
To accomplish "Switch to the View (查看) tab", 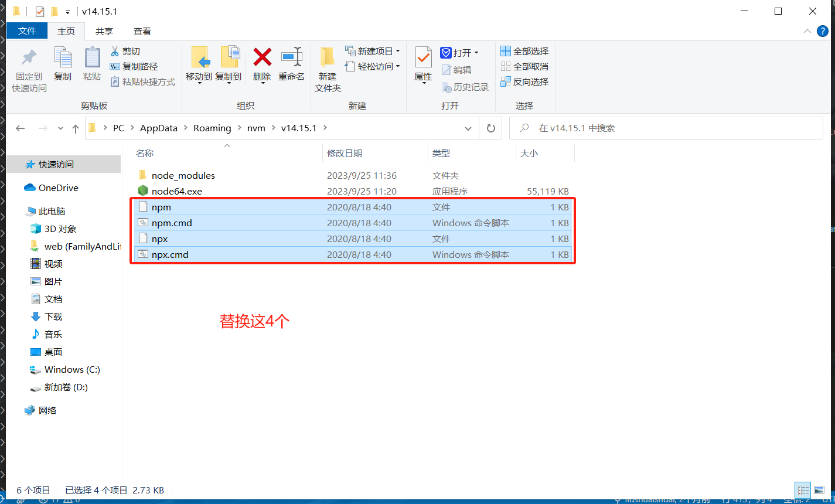I will 142,31.
